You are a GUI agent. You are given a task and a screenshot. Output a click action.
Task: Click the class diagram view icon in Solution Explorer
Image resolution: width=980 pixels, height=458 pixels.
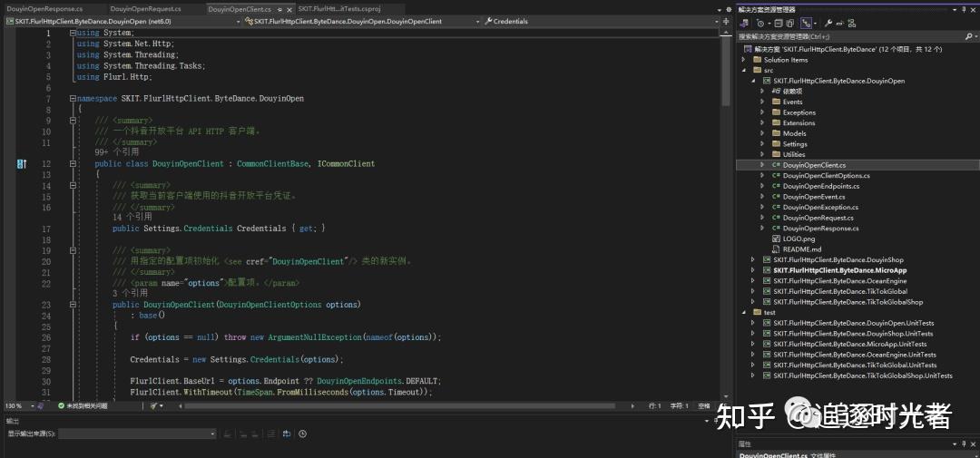pos(852,23)
